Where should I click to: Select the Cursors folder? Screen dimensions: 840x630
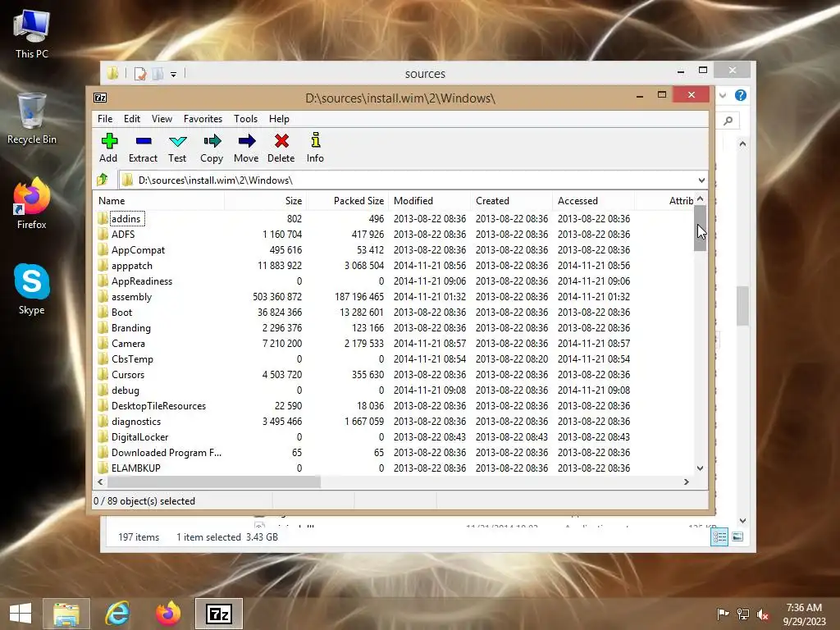click(127, 374)
